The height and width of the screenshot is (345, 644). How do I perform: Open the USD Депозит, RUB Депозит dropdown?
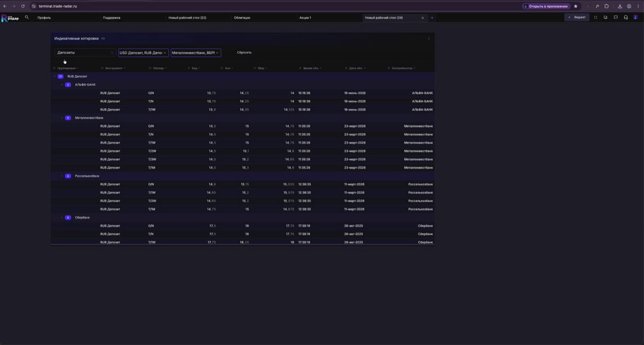(x=144, y=53)
